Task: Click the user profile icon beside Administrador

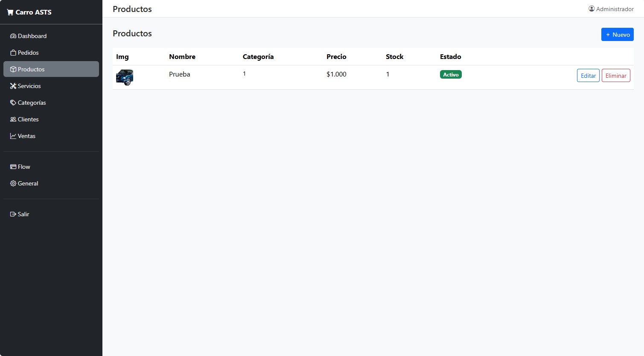Action: coord(592,9)
